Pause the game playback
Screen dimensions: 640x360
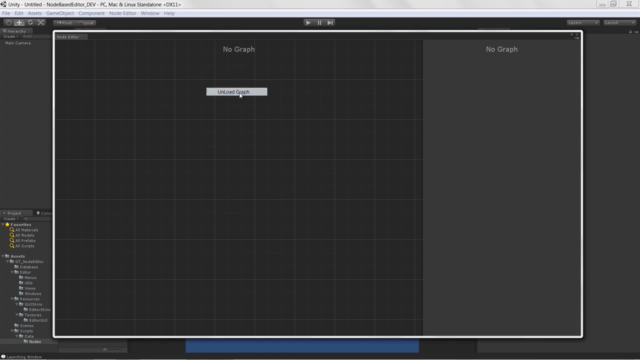point(319,23)
